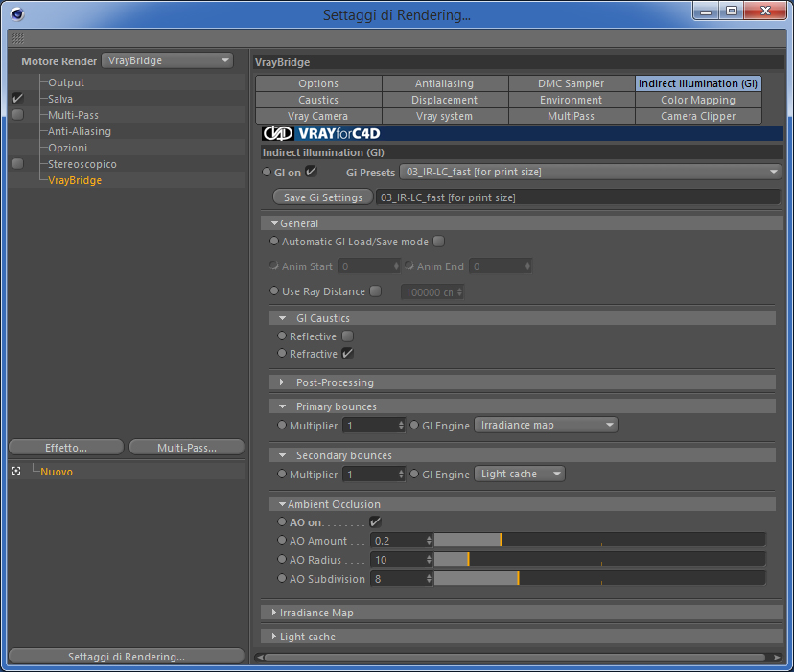Select Output in the settings list
794x672 pixels.
(x=66, y=82)
